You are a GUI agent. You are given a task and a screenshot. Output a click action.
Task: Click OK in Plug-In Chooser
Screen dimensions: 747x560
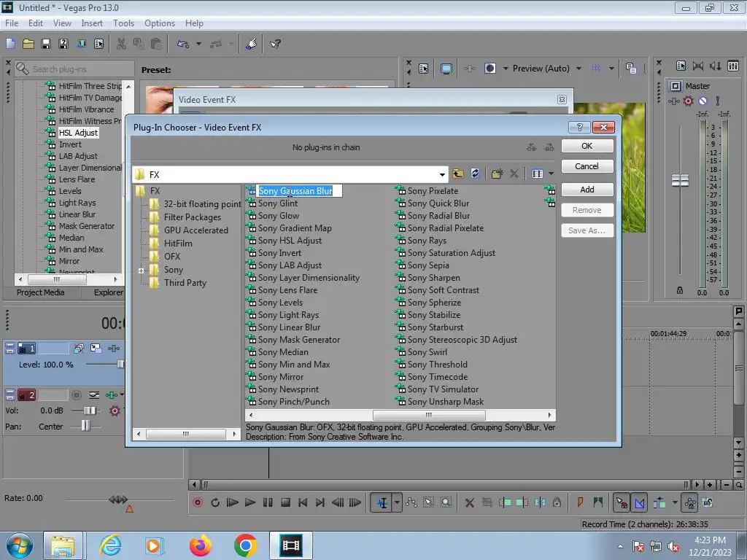pos(587,146)
